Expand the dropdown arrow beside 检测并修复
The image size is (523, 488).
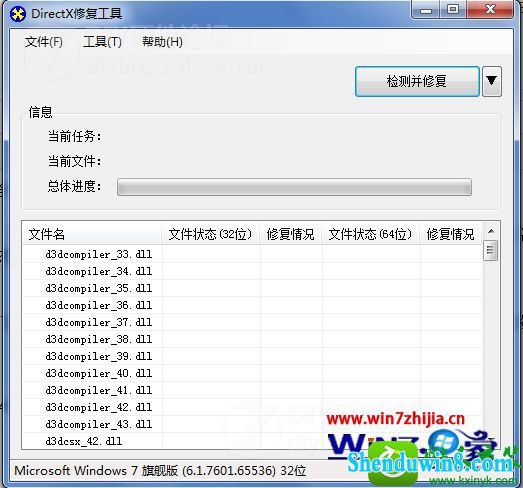point(492,81)
